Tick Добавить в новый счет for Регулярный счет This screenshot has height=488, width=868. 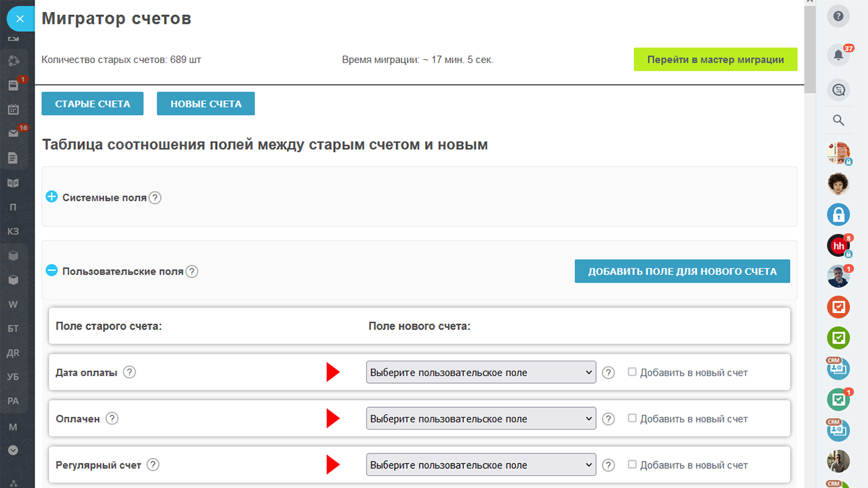[632, 464]
